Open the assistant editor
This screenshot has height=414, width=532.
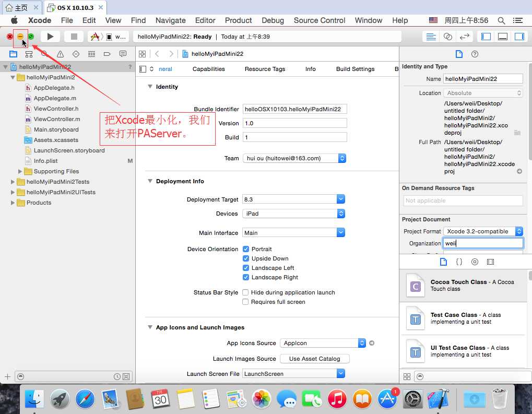(x=448, y=37)
